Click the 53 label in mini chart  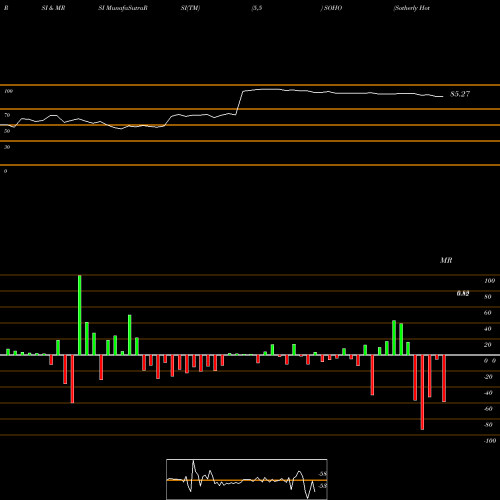[x=323, y=486]
